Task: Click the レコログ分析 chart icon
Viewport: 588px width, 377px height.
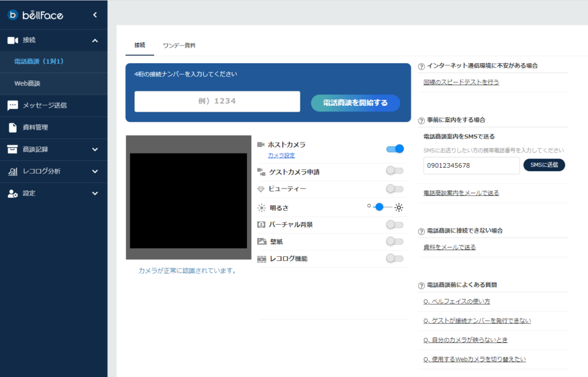Action: tap(13, 171)
